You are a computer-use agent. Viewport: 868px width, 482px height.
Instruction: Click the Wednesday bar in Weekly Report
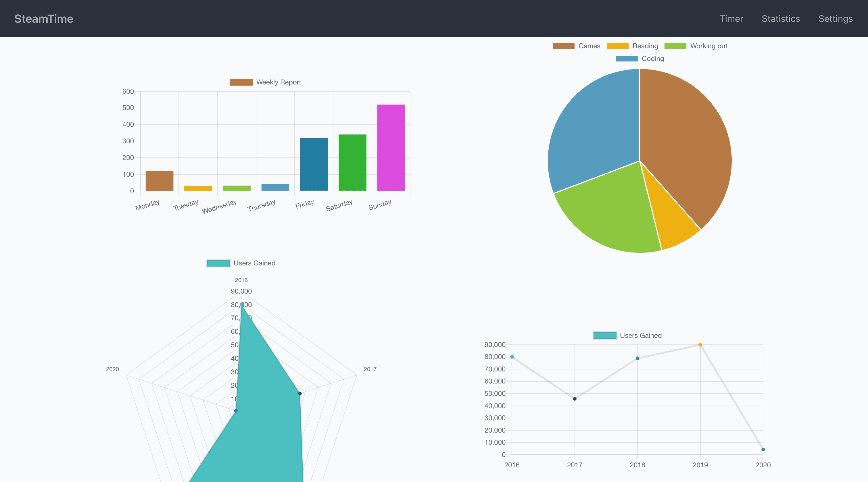pyautogui.click(x=237, y=188)
